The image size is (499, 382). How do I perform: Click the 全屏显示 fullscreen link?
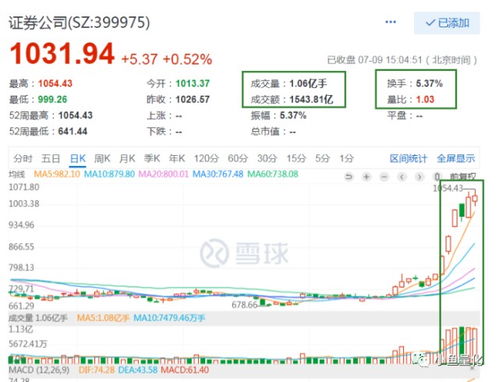(456, 158)
